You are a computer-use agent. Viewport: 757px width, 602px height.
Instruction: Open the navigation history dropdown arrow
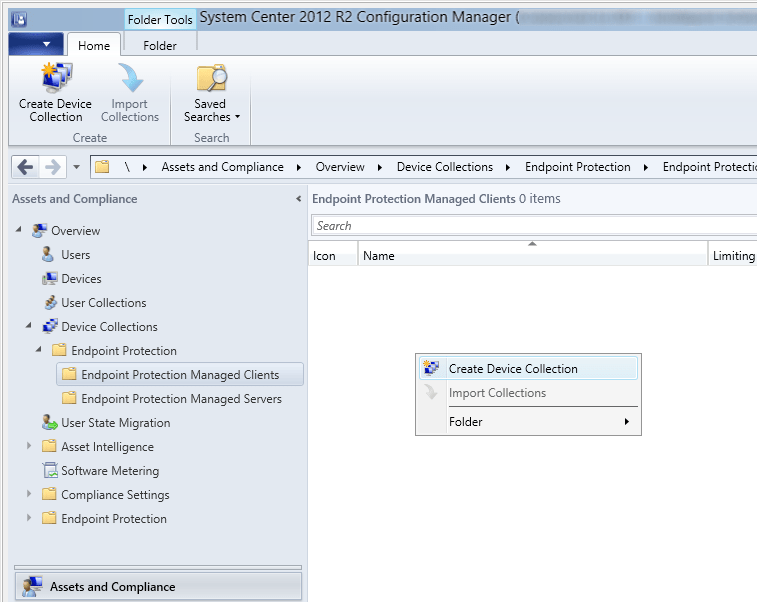coord(76,168)
